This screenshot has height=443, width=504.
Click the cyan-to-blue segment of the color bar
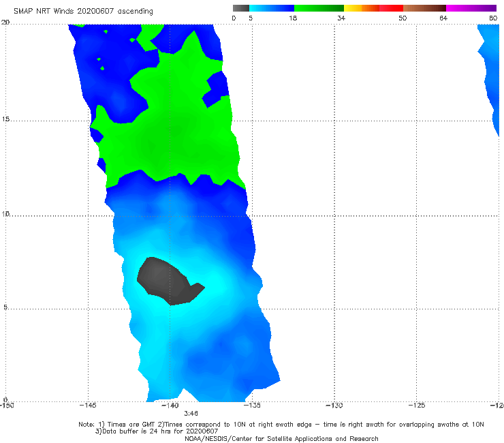(x=272, y=8)
